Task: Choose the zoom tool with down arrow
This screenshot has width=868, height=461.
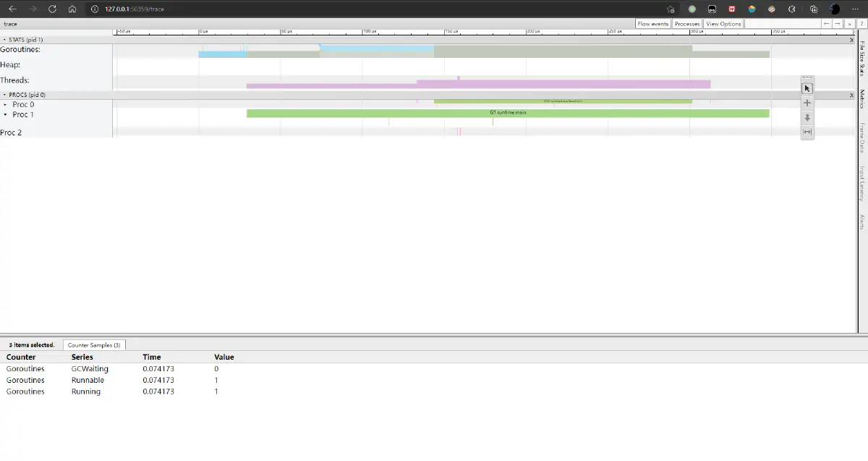Action: coord(807,117)
